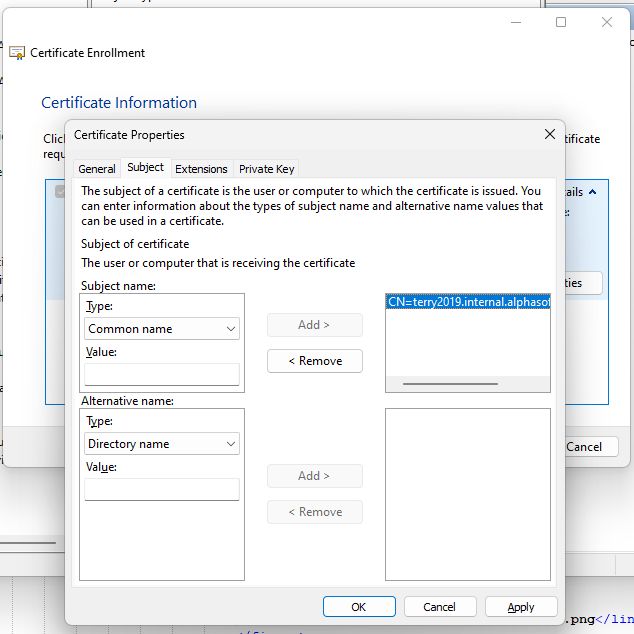
Task: Apply the certificate property changes
Action: (x=521, y=607)
